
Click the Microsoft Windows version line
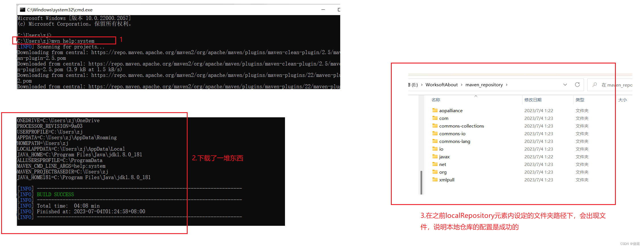coord(74,18)
